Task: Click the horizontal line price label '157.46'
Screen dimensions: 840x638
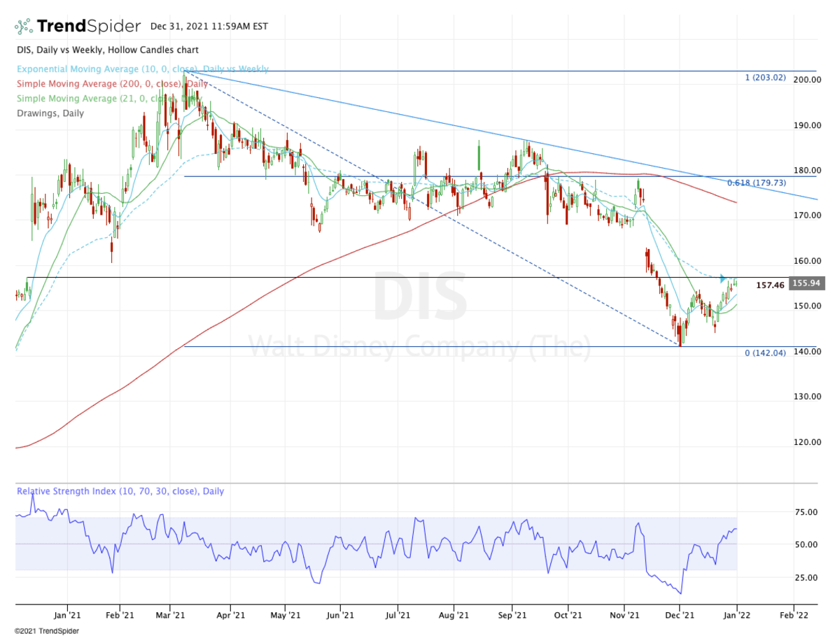Action: pyautogui.click(x=771, y=285)
